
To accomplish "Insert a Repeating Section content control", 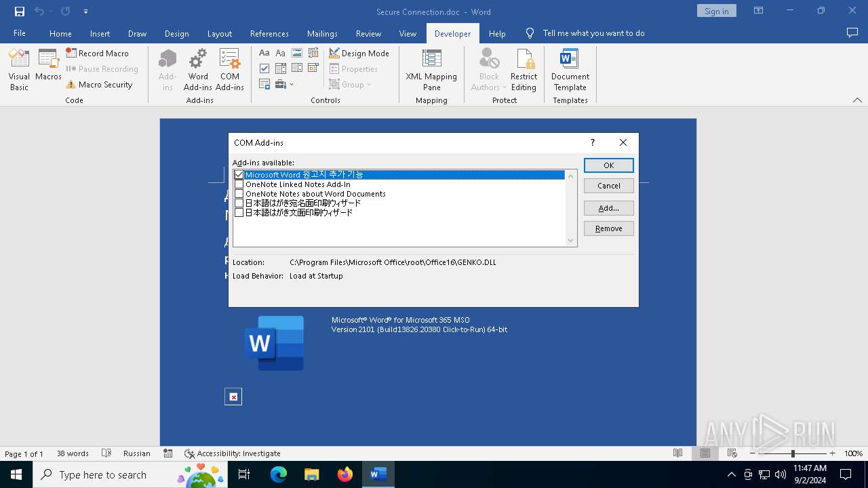I will coord(264,85).
